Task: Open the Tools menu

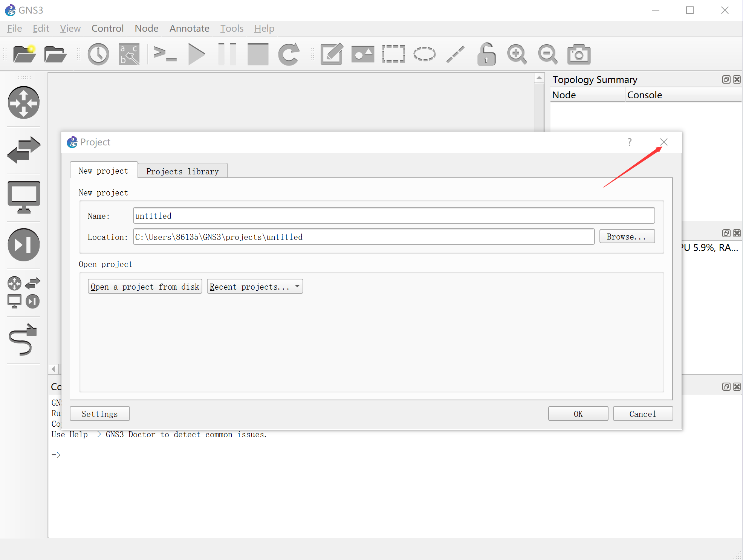Action: pos(232,28)
